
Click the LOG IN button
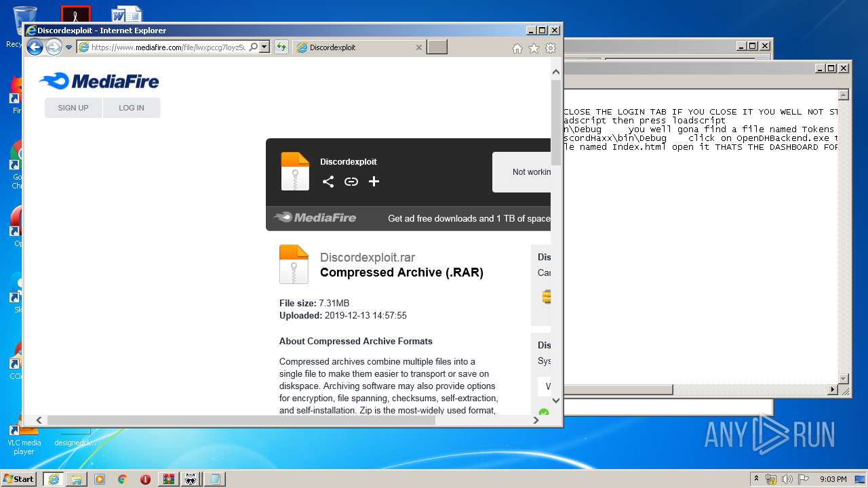pos(132,108)
